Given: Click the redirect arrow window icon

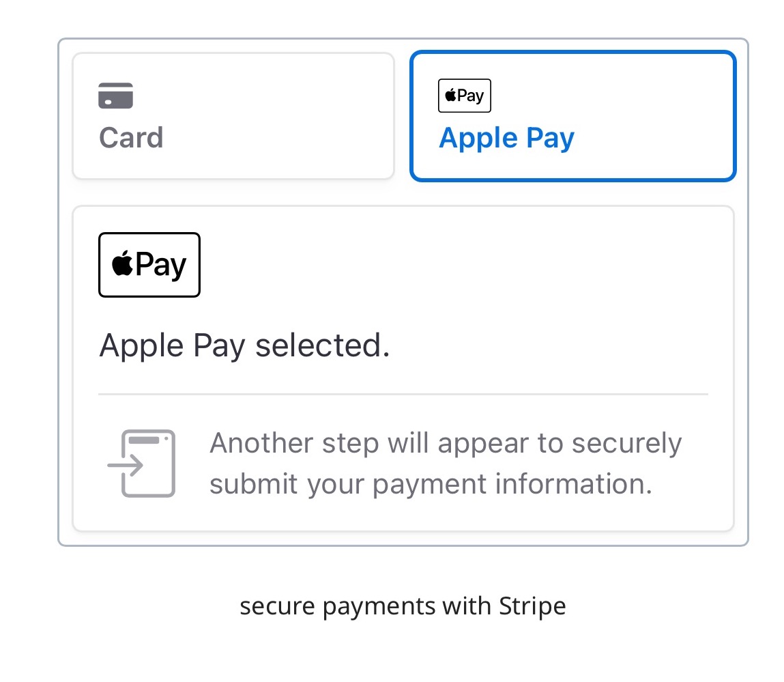Looking at the screenshot, I should 141,464.
